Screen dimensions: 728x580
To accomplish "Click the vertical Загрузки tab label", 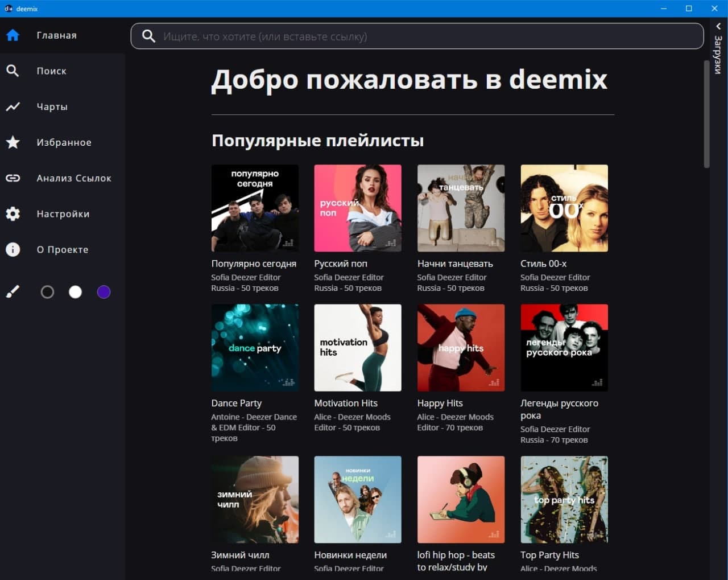I will point(718,54).
